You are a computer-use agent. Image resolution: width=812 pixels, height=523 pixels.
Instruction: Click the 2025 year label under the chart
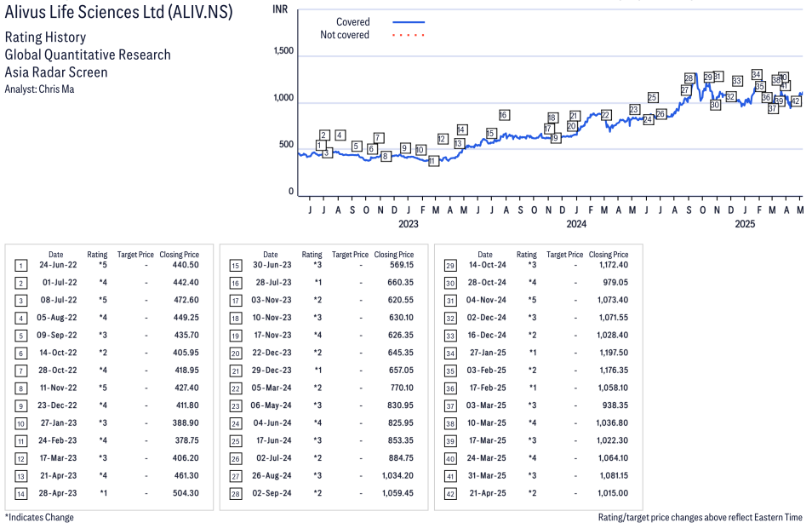pos(745,224)
